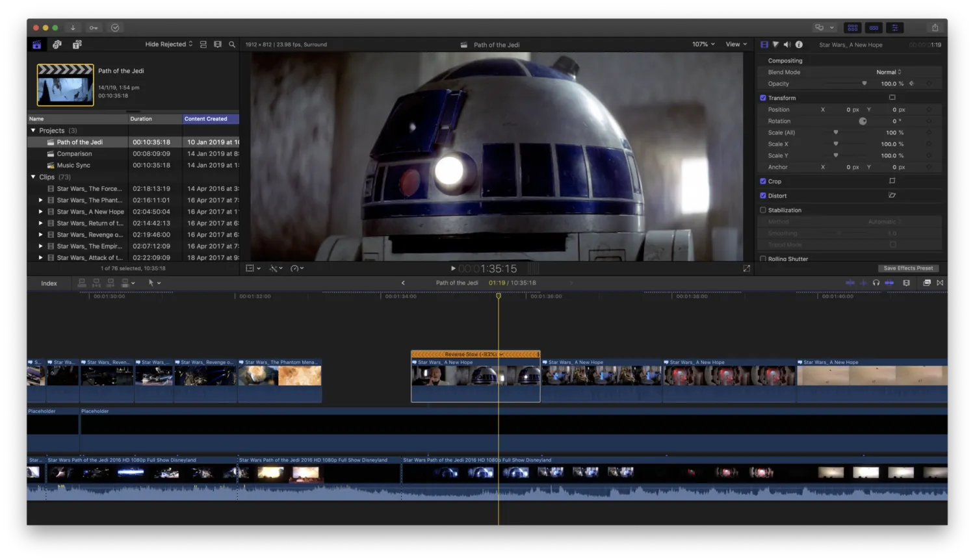This screenshot has width=975, height=560.
Task: Switch to the Color inspector tab
Action: [x=775, y=45]
